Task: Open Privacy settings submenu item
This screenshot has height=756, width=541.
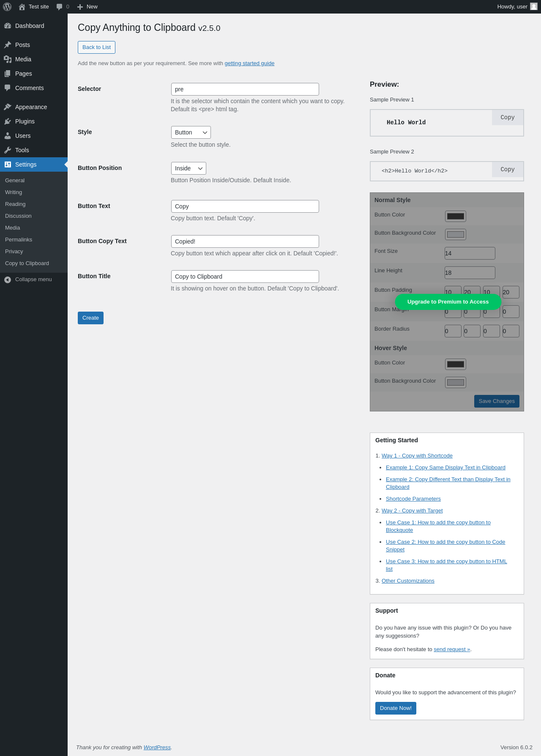Action: pos(14,251)
